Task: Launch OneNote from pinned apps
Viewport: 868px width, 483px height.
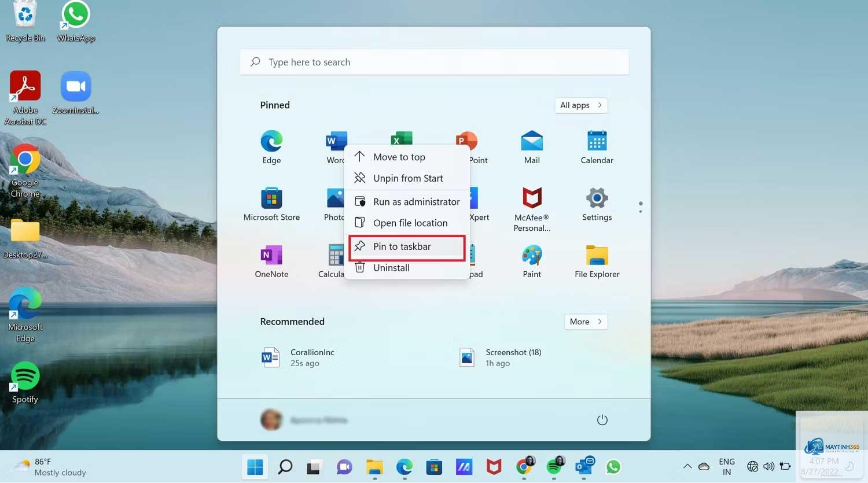Action: (271, 261)
